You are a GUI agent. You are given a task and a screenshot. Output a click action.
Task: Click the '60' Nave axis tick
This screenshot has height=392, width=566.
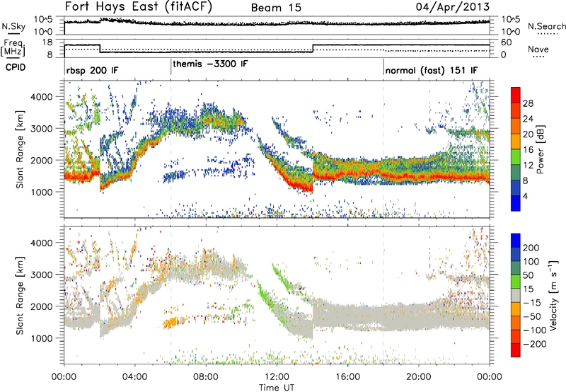click(507, 42)
